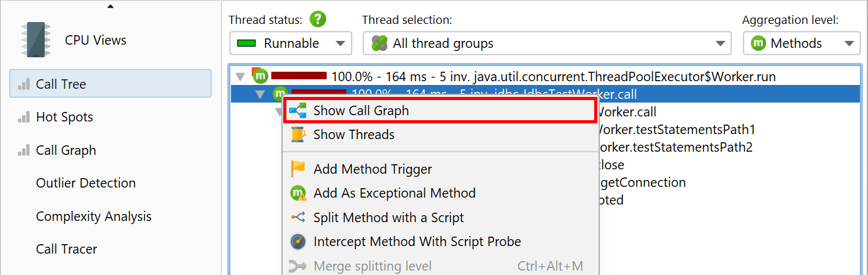Select the ThreadPoolExecutor$Worker.run row

tap(553, 77)
